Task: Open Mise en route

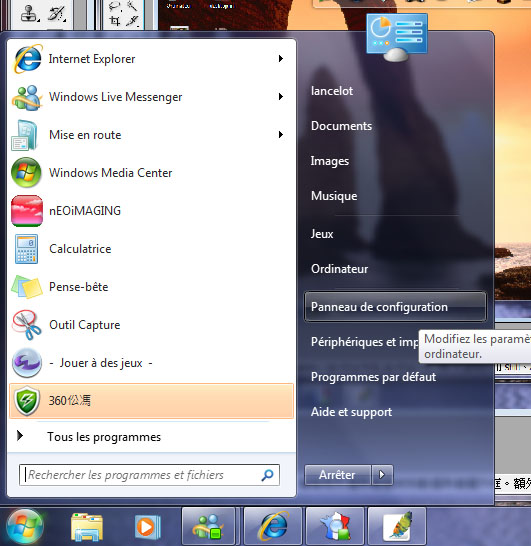Action: point(151,135)
